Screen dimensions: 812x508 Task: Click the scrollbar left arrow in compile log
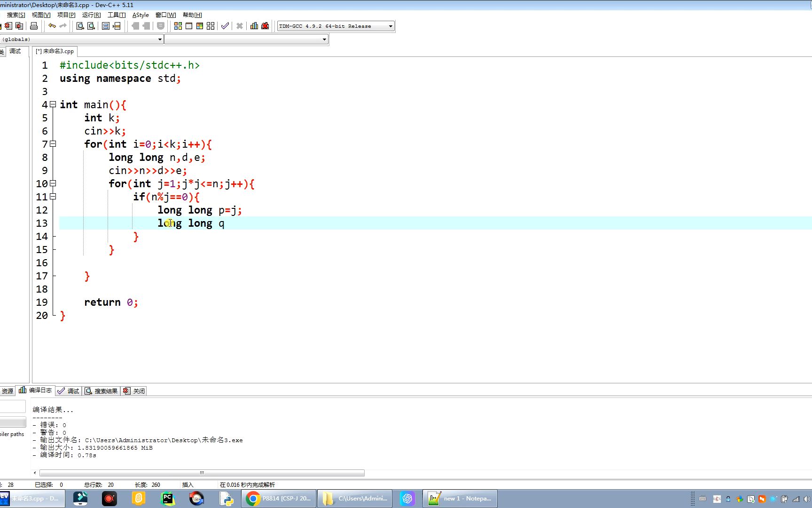[x=35, y=473]
